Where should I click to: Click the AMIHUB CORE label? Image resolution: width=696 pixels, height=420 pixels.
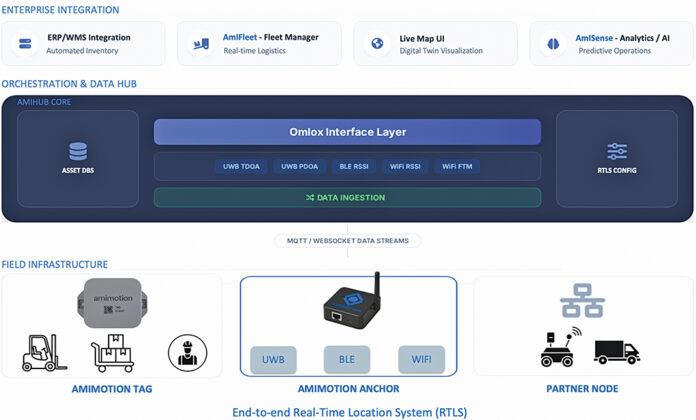[44, 102]
